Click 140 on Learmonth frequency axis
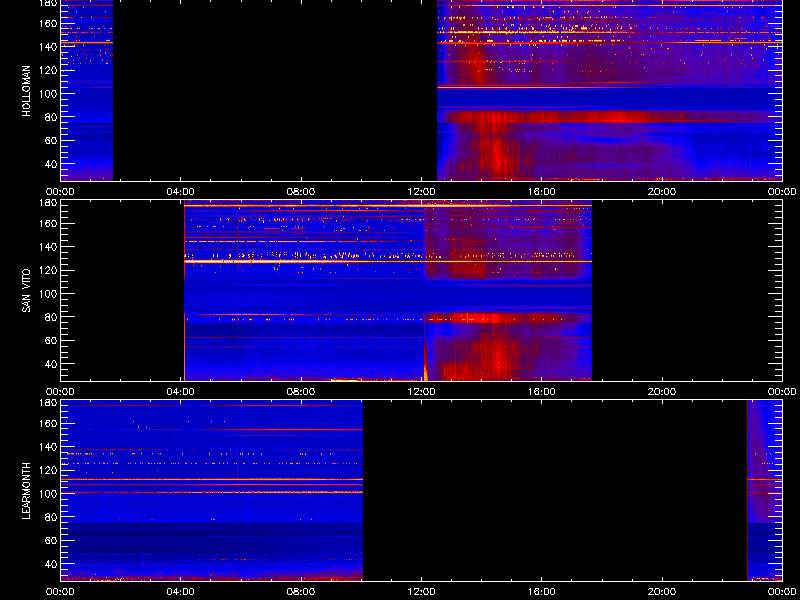The image size is (800, 600). point(47,447)
